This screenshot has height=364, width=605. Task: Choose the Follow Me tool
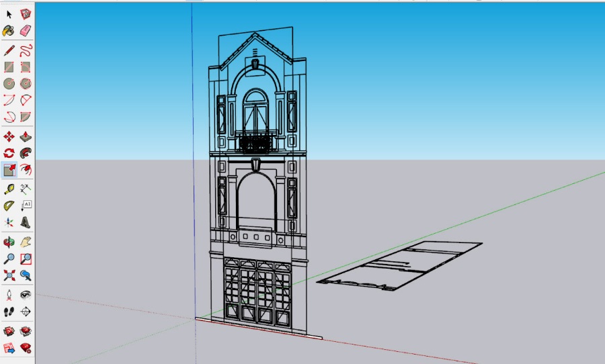pyautogui.click(x=26, y=153)
